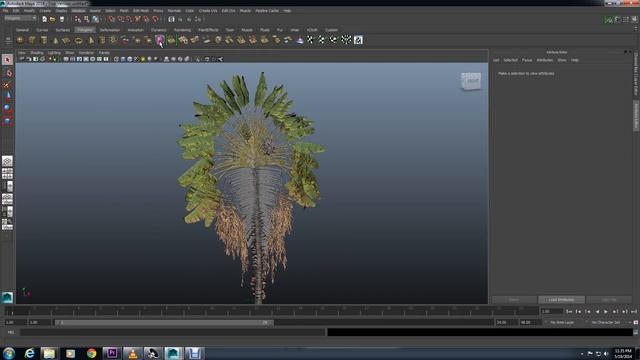Select the polygon sphere shelf icon
Screen dimensions: 640x360
click(x=20, y=40)
